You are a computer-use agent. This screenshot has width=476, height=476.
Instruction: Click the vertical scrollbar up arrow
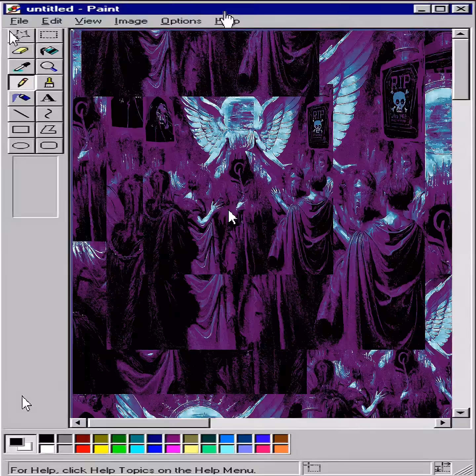[x=461, y=34]
